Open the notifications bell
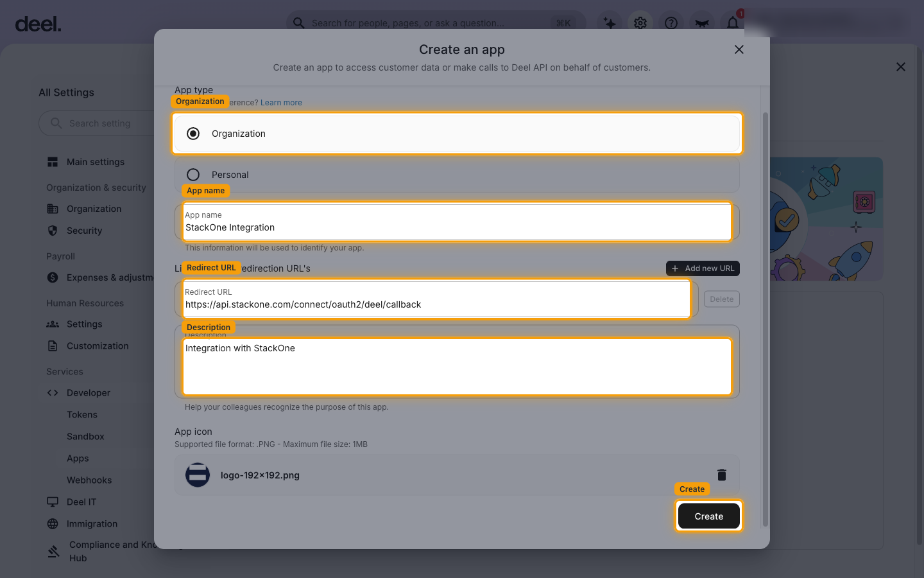 point(733,23)
